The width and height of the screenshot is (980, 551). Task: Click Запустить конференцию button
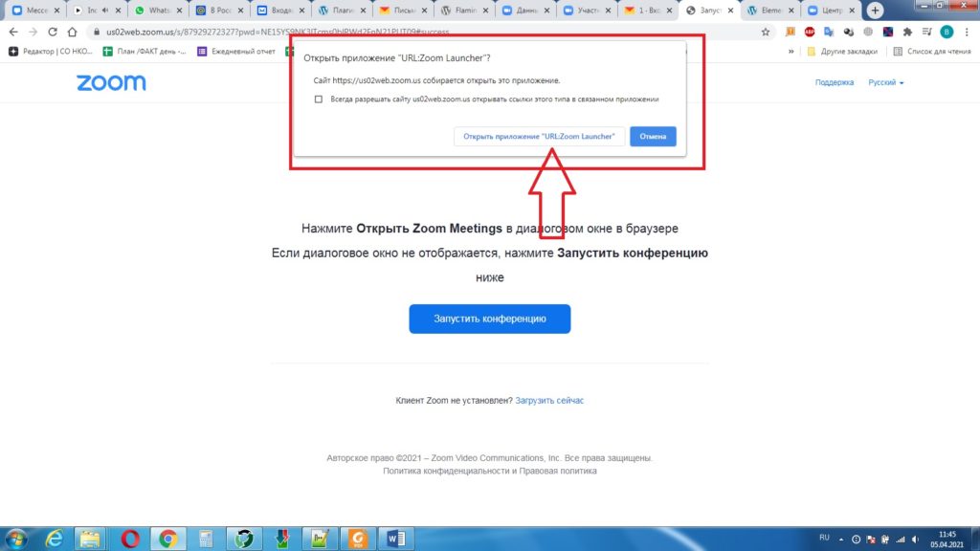pyautogui.click(x=489, y=319)
